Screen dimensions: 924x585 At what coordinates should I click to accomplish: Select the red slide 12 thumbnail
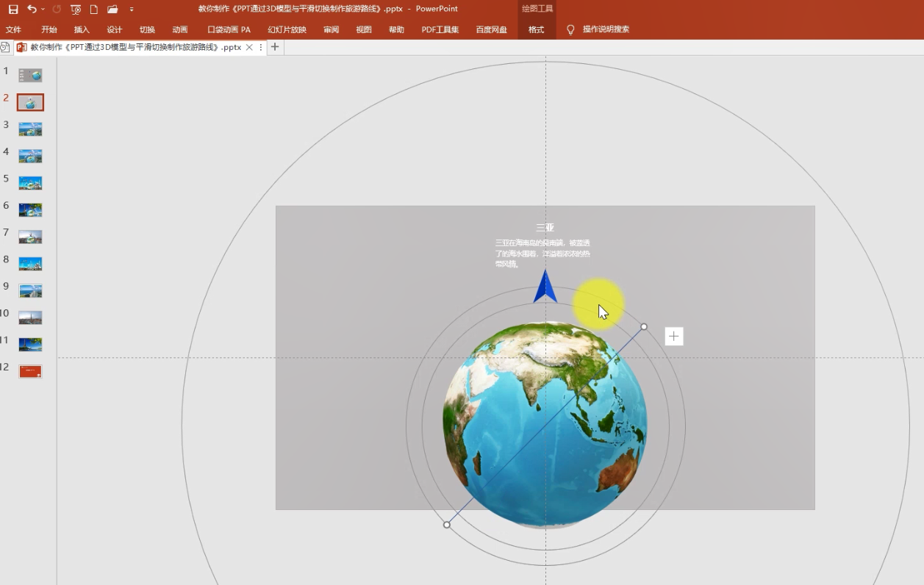pos(30,371)
